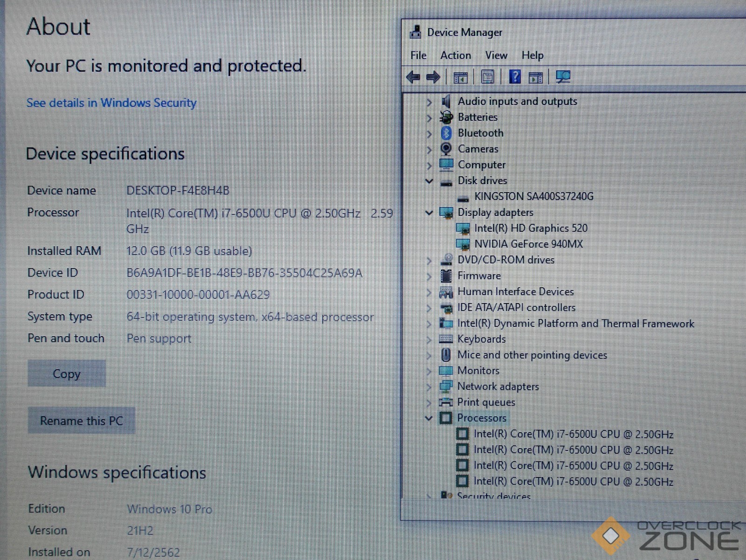
Task: Click the version value 21H2
Action: pos(140,531)
